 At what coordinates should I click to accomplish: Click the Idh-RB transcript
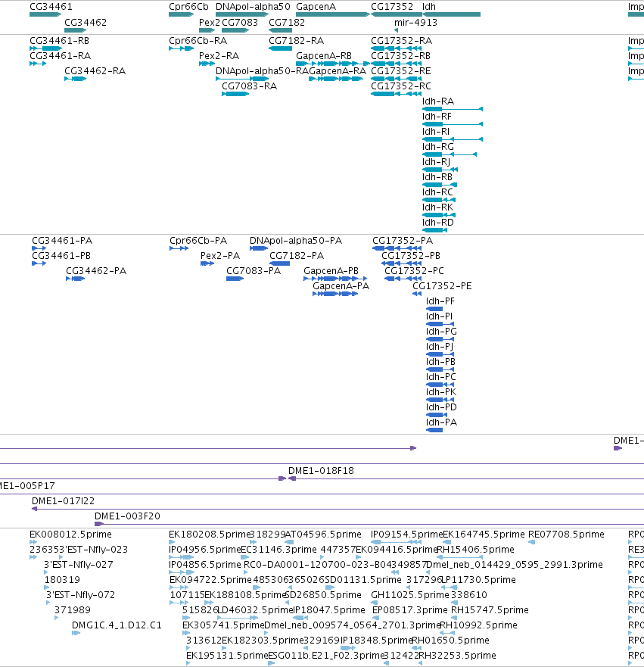click(x=440, y=185)
